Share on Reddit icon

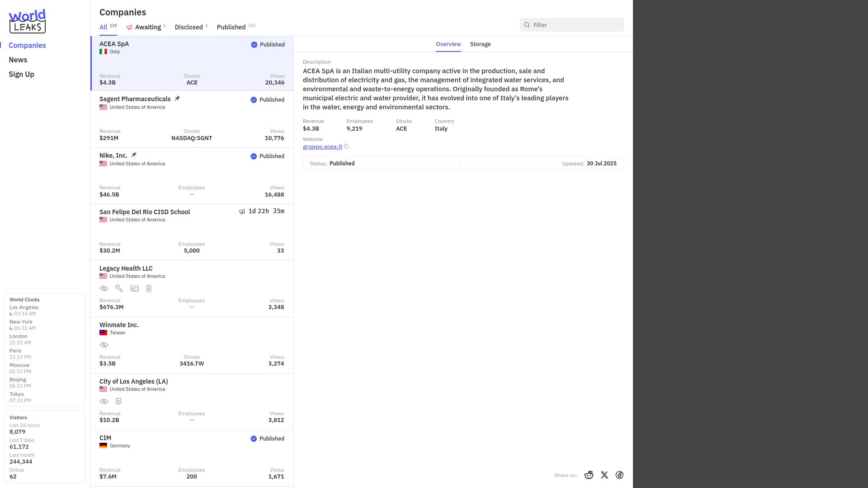pos(589,475)
